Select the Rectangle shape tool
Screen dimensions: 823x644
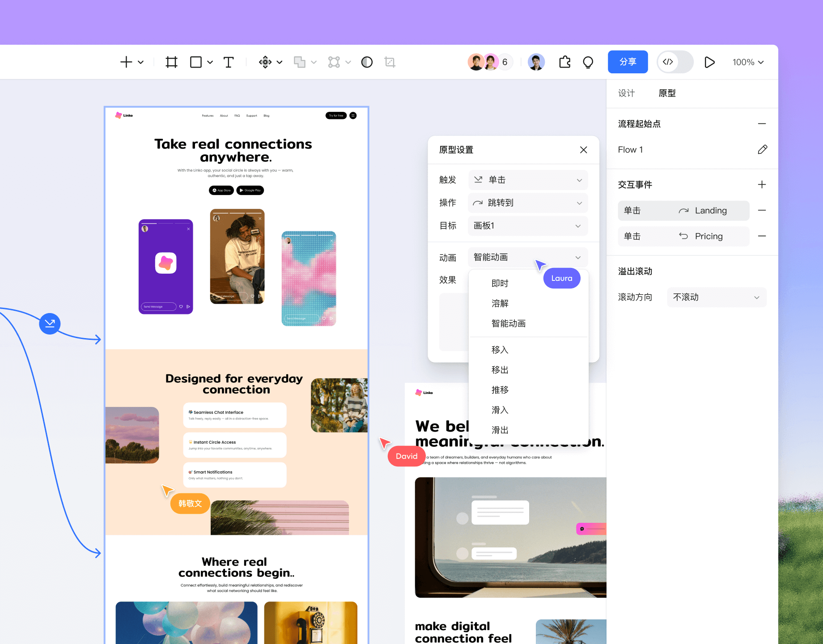click(x=196, y=62)
